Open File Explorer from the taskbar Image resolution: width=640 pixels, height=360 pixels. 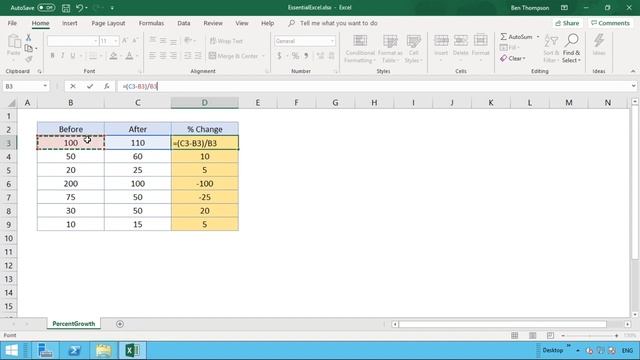point(103,350)
